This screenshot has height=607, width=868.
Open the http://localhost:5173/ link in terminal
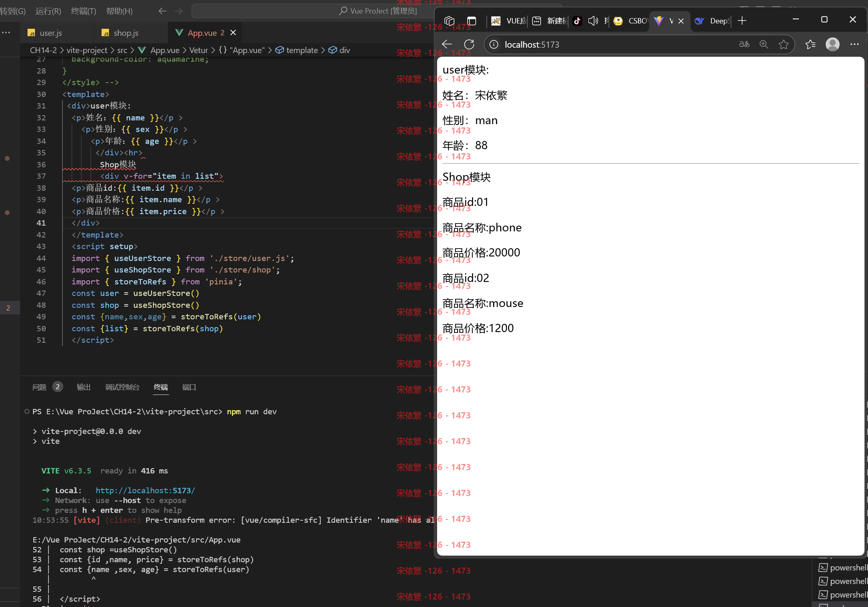click(145, 490)
